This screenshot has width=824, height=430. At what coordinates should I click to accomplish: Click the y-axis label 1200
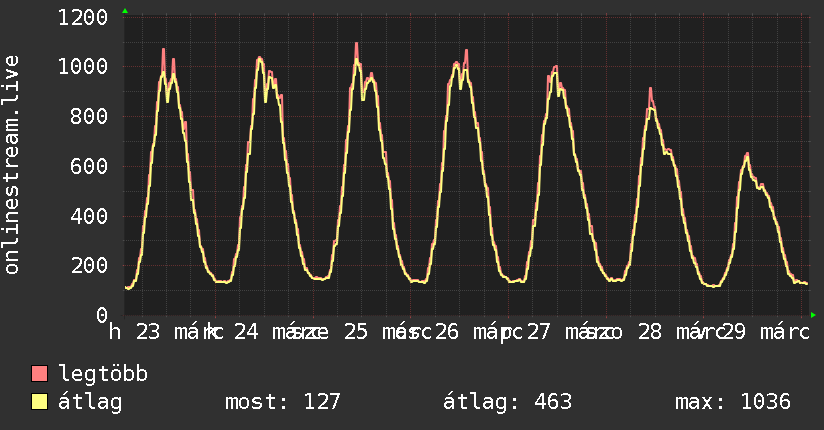click(83, 18)
